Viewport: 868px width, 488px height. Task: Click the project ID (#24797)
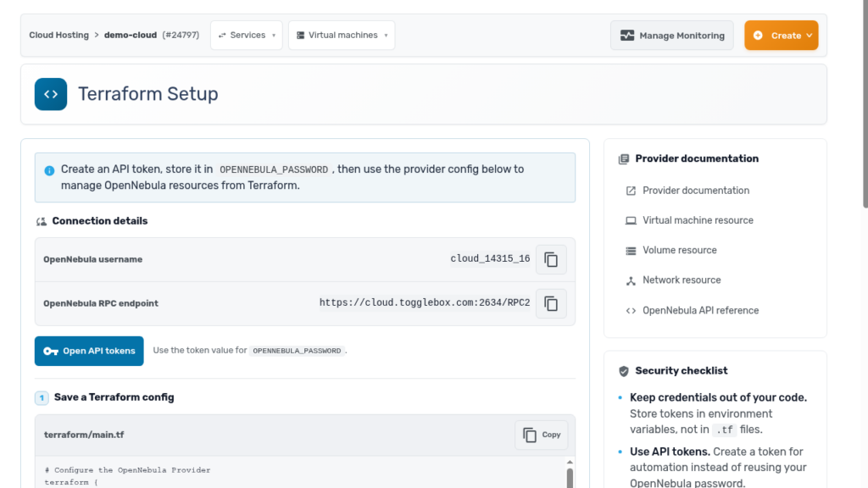[x=181, y=35]
